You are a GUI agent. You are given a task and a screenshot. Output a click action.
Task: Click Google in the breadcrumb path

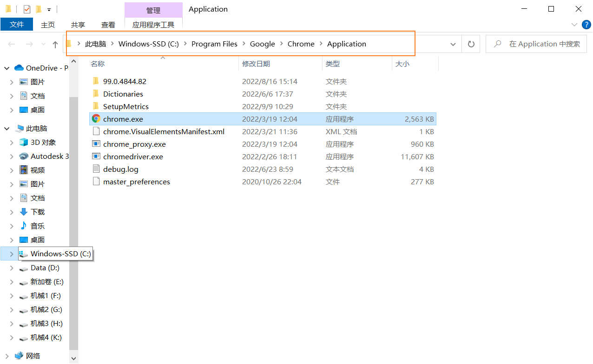(x=263, y=44)
